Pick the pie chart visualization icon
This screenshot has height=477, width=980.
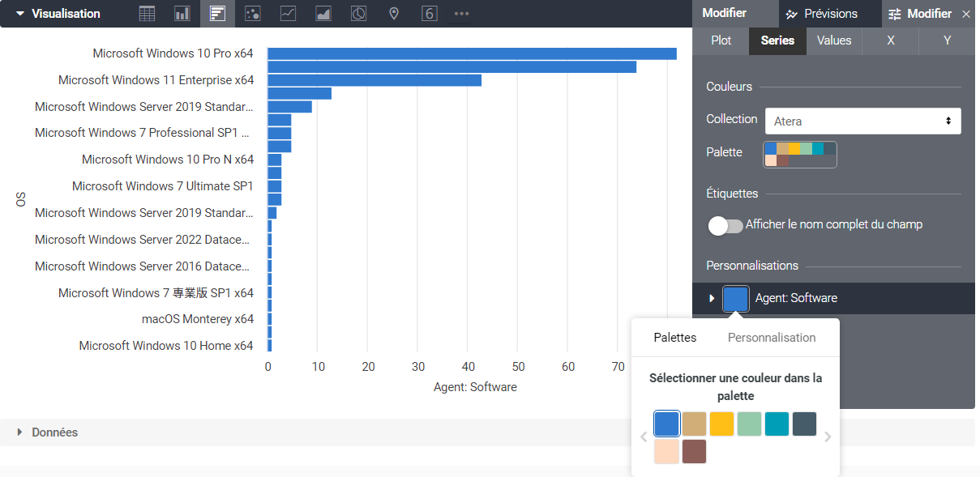pos(358,14)
